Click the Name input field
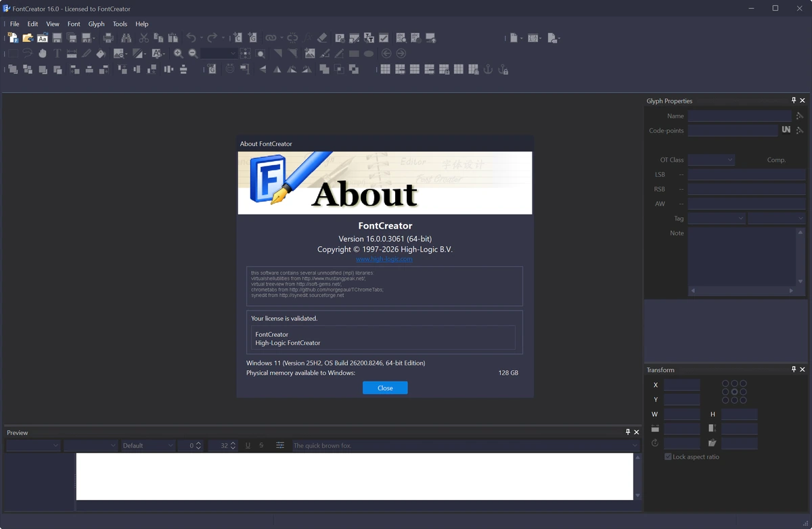This screenshot has height=529, width=812. point(740,116)
